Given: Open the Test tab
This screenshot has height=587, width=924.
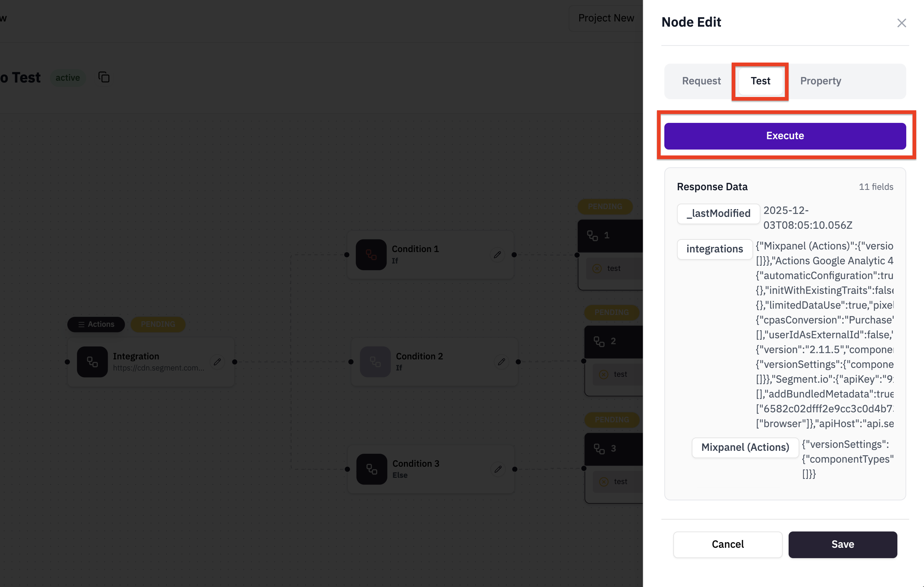Looking at the screenshot, I should [760, 81].
